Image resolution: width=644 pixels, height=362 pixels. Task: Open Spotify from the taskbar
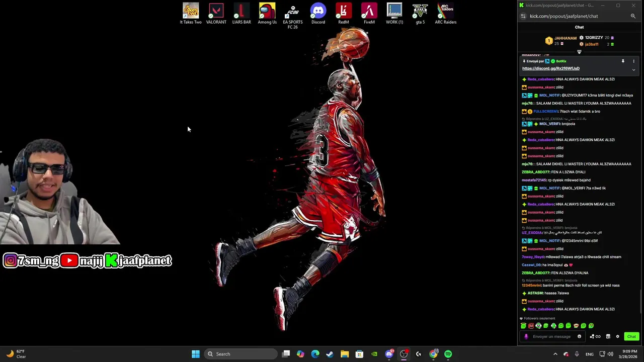448,354
